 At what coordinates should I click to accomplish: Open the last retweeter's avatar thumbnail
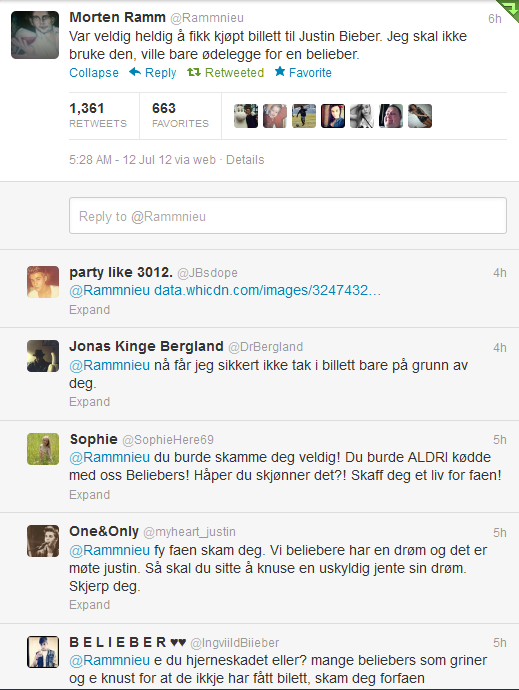[420, 116]
